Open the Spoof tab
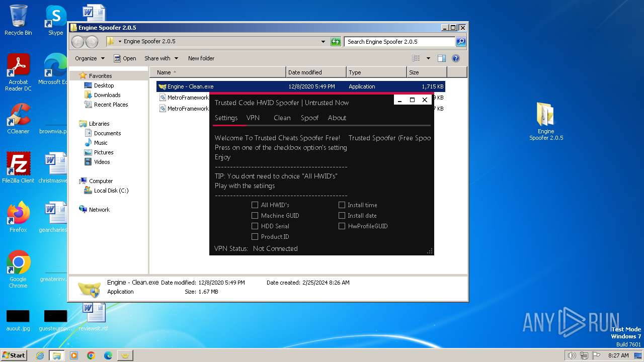This screenshot has height=362, width=644. 309,118
